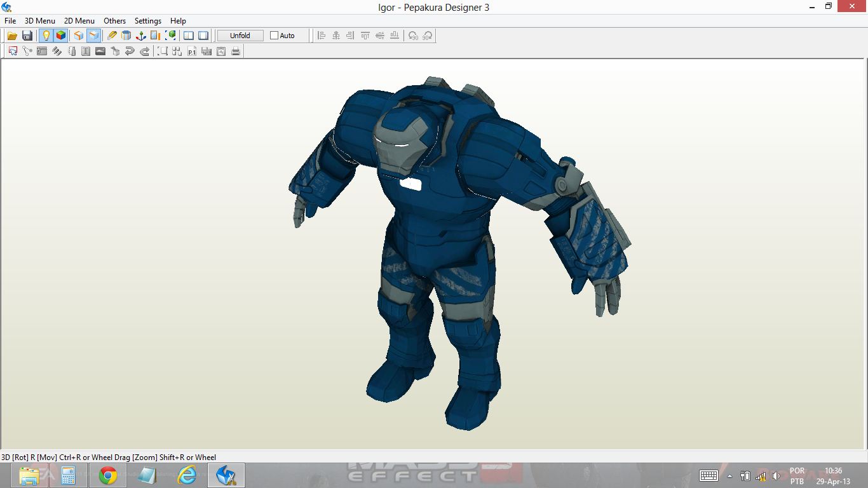
Task: Show hidden tray icons with the up arrow
Action: click(x=729, y=476)
